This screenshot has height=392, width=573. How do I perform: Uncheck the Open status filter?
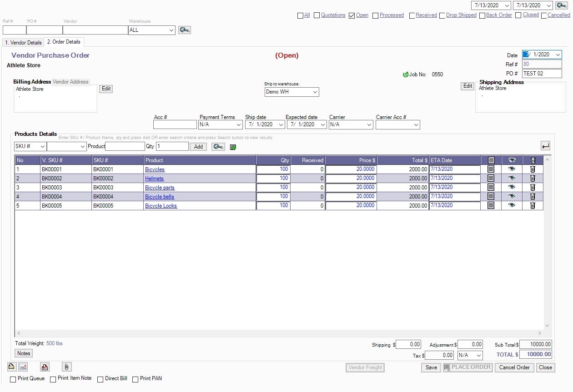coord(352,15)
